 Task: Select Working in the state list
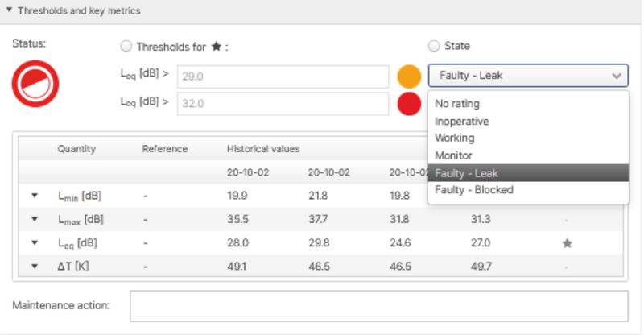coord(455,138)
